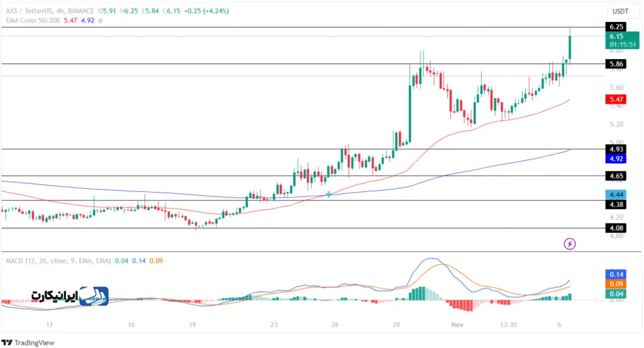Click the date label 23 on time axis

[274, 325]
